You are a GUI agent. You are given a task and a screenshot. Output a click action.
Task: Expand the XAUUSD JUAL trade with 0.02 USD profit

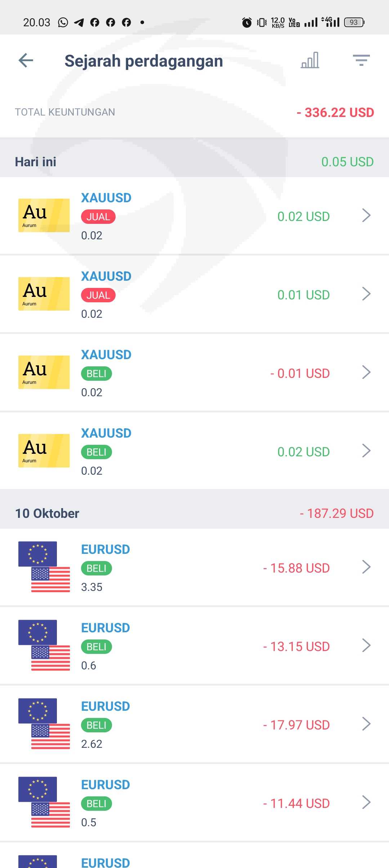[366, 216]
